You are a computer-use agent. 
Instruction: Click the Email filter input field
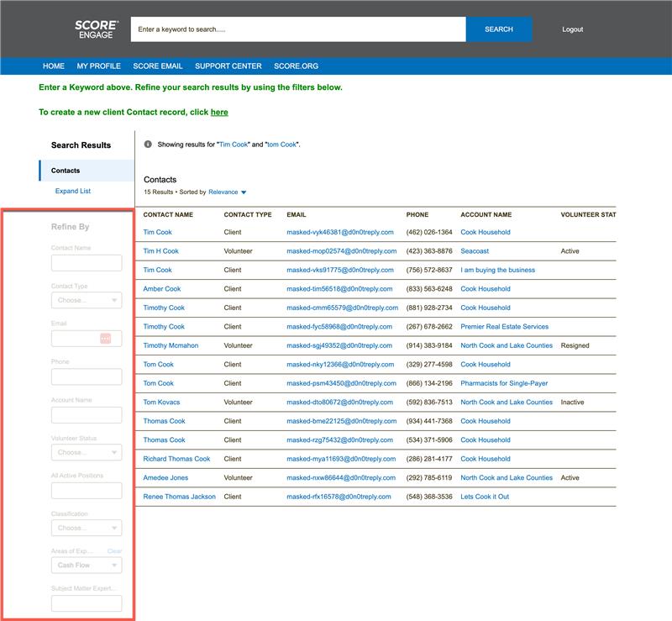pos(87,339)
